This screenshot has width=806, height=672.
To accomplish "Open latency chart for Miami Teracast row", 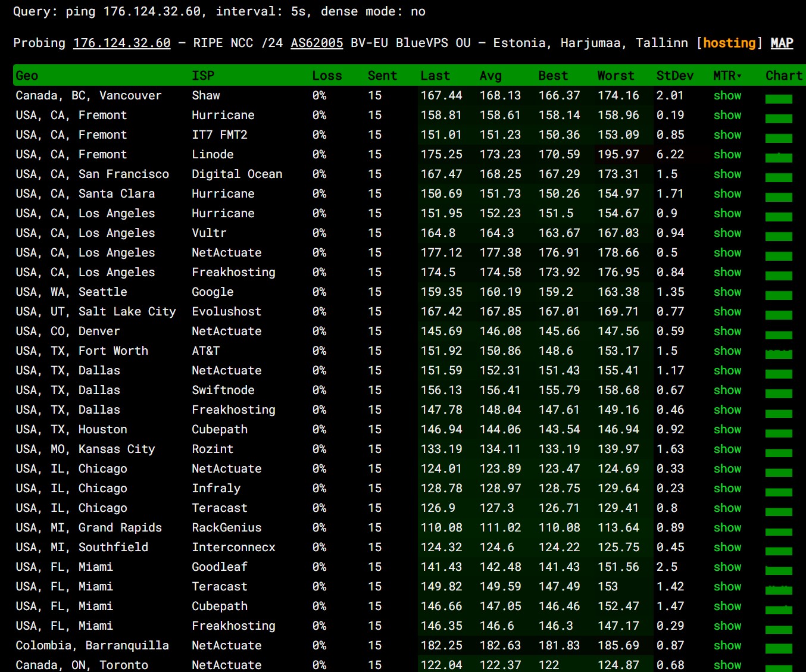I will [779, 590].
